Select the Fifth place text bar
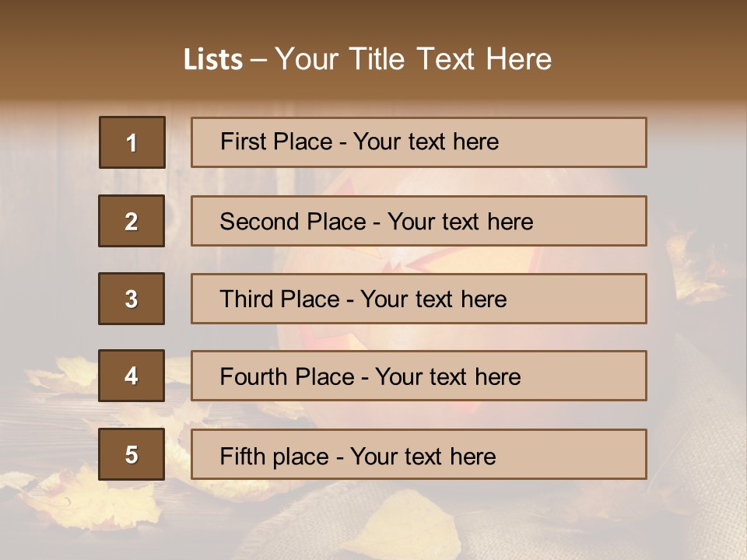Screen dimensions: 747x560 pyautogui.click(x=419, y=454)
